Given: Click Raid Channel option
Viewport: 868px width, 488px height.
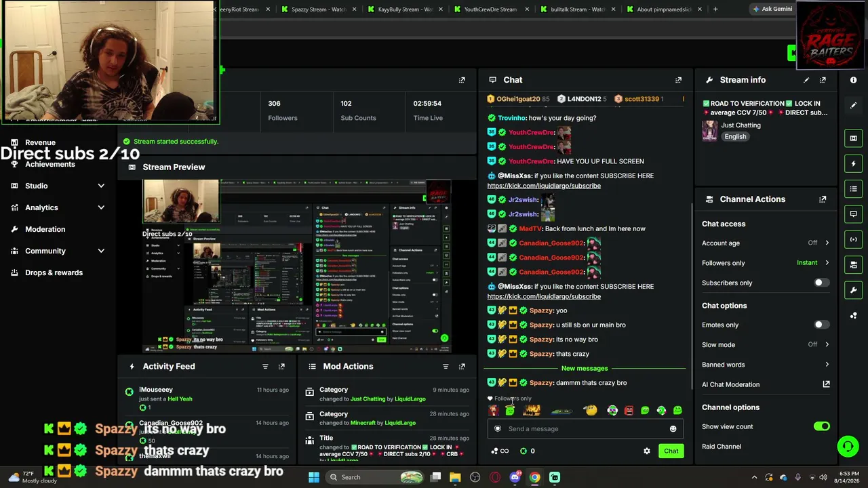Looking at the screenshot, I should 722,447.
